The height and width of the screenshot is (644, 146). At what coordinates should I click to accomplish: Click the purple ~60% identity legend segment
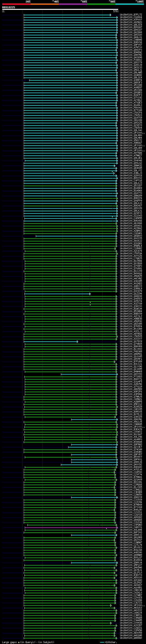(x=73, y=4)
